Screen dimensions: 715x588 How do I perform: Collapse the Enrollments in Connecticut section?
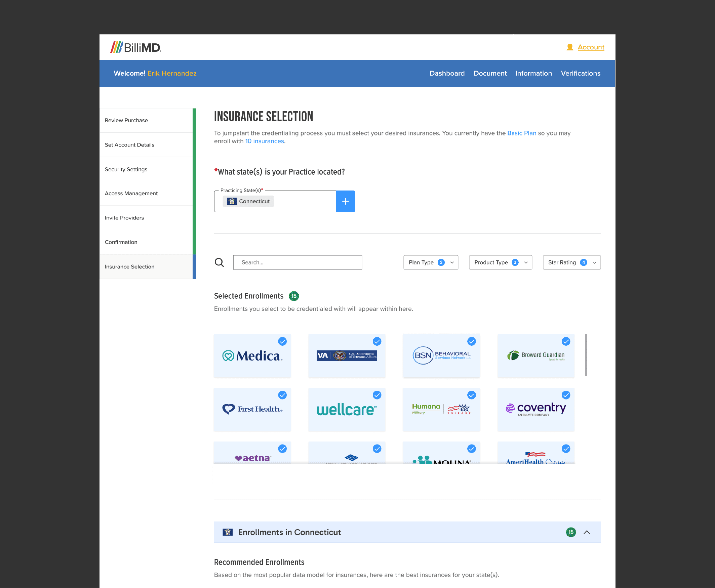(587, 533)
